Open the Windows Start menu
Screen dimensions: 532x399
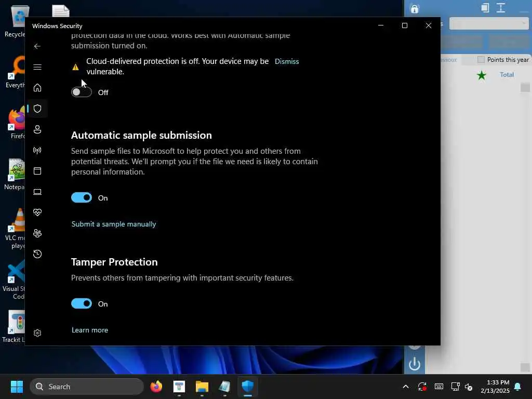[x=17, y=387]
